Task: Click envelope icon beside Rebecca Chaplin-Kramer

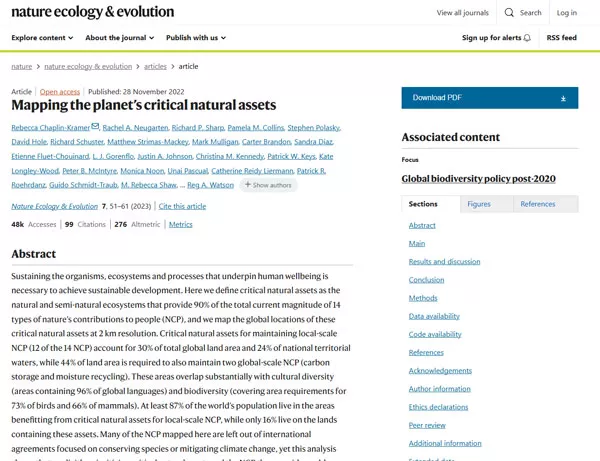Action: (95, 127)
